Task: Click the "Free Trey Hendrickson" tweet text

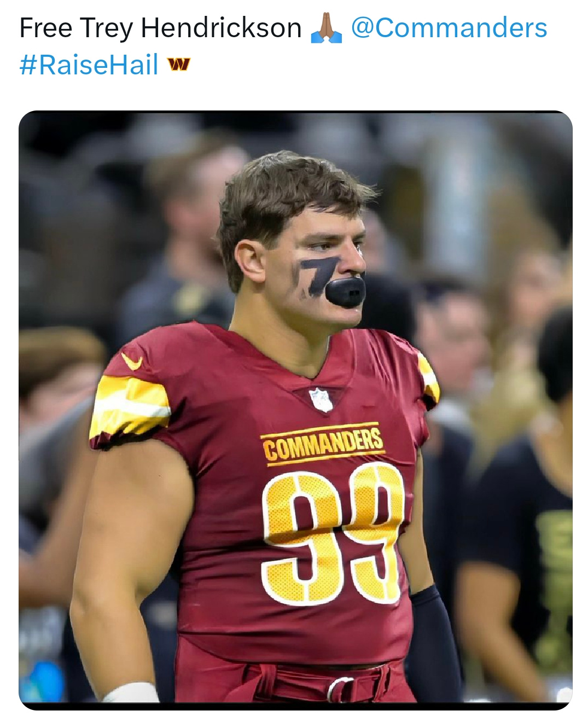Action: (x=160, y=28)
